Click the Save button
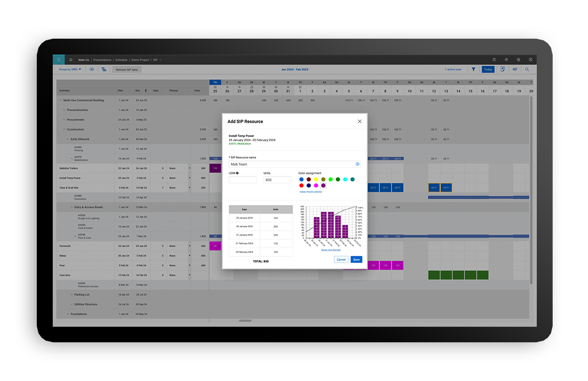This screenshot has width=588, height=381. (x=356, y=260)
